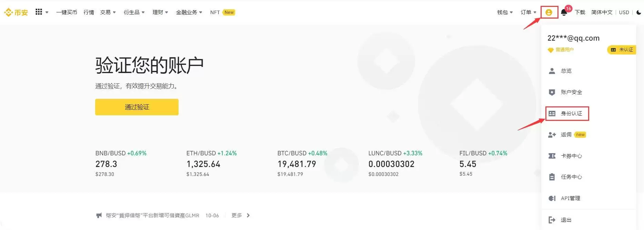Viewport: 644px width, 230px height.
Task: Open 账户安全 account security entry
Action: coord(571,92)
